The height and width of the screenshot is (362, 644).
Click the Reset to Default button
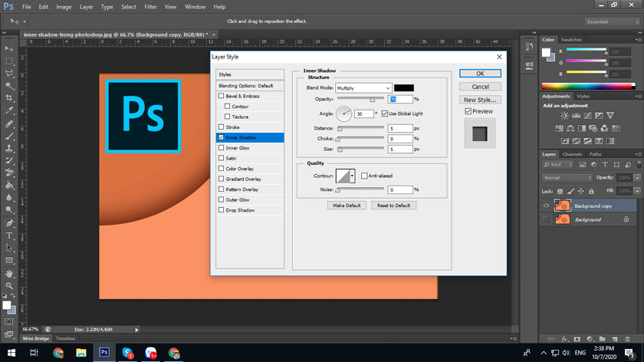tap(393, 206)
